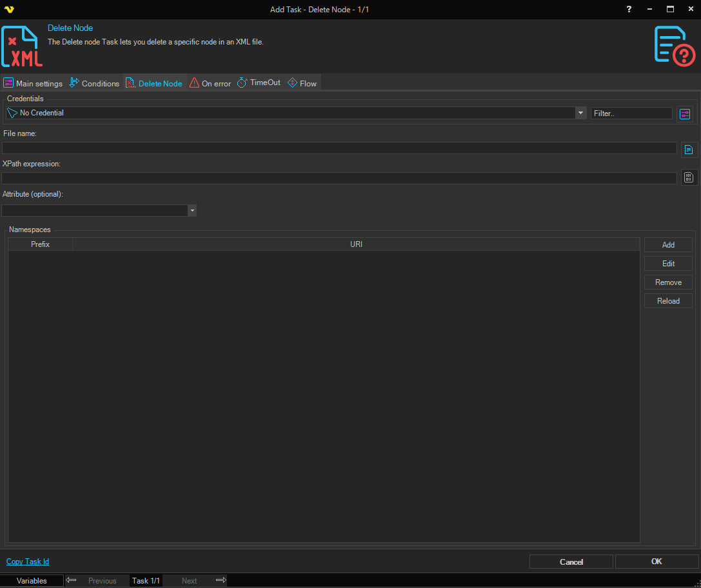Browse for file using File name icon
701x588 pixels.
pos(689,150)
